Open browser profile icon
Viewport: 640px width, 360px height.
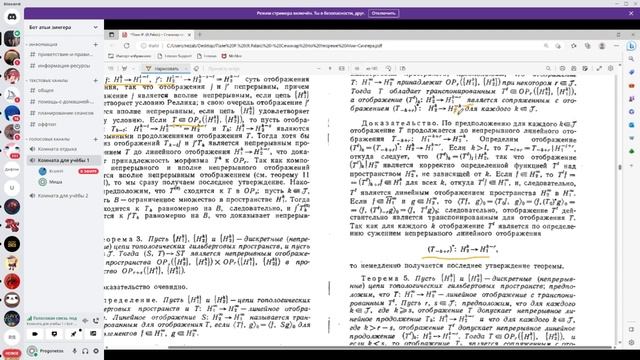coord(602,46)
